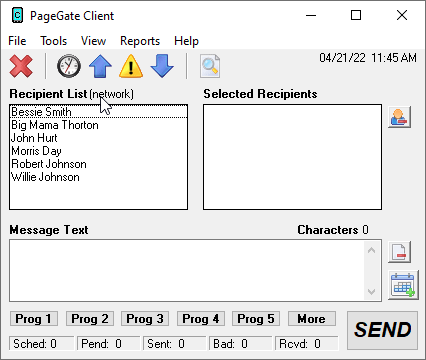Select Robert Johnson in recipient list
This screenshot has width=426, height=360.
pos(99,164)
